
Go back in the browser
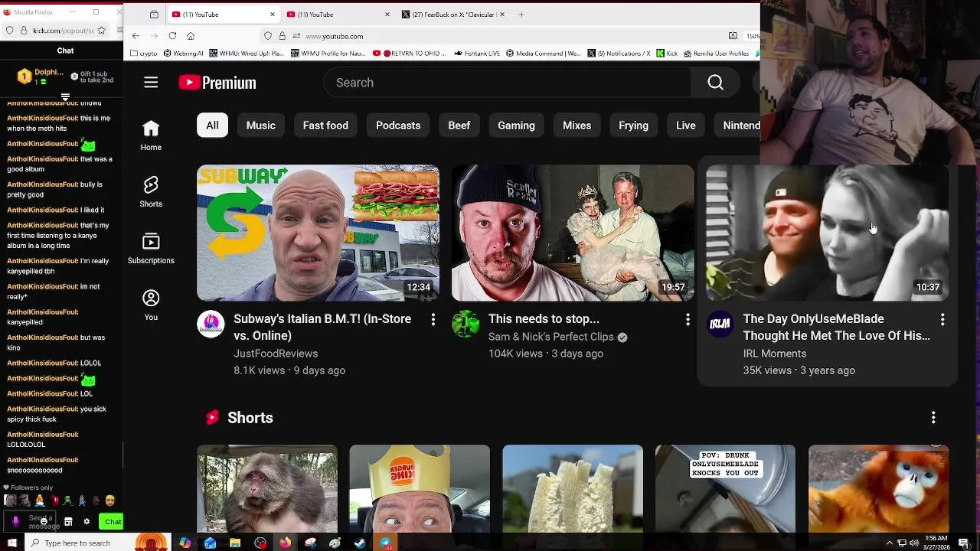click(x=136, y=36)
